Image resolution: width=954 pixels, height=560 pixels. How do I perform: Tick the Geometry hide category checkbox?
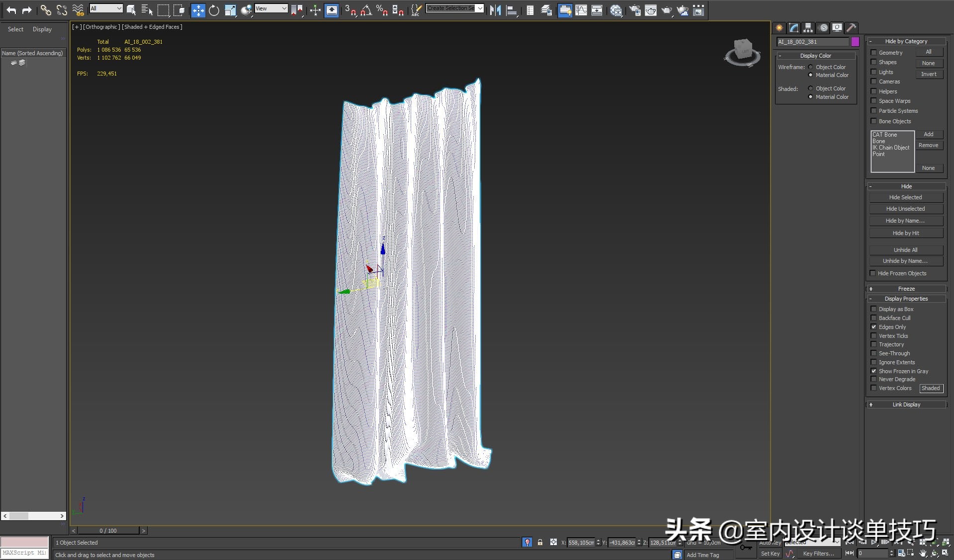(x=873, y=53)
